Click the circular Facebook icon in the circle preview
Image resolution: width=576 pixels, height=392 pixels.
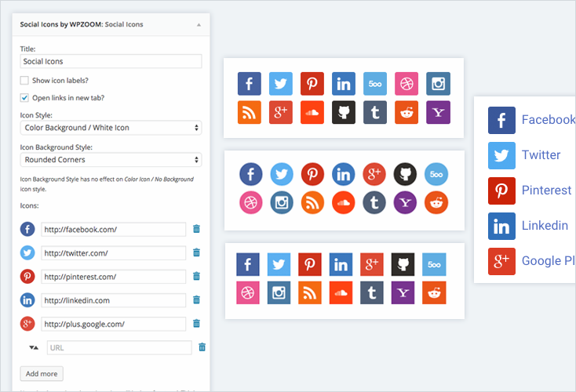point(251,174)
